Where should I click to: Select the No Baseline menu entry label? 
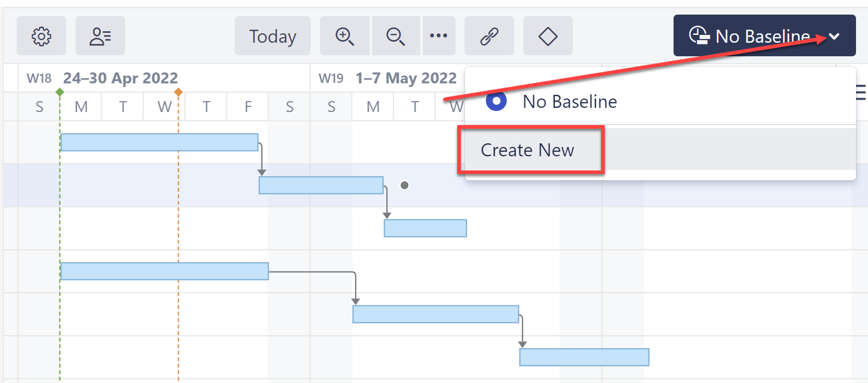point(570,102)
